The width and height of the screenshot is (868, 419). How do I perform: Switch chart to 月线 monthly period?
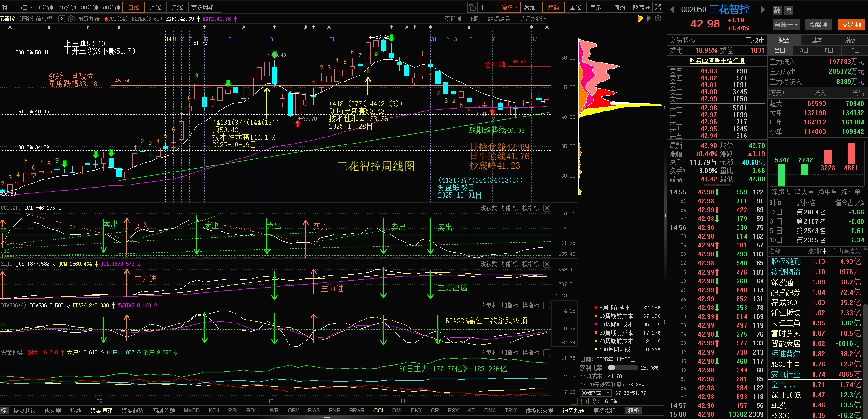click(x=177, y=7)
